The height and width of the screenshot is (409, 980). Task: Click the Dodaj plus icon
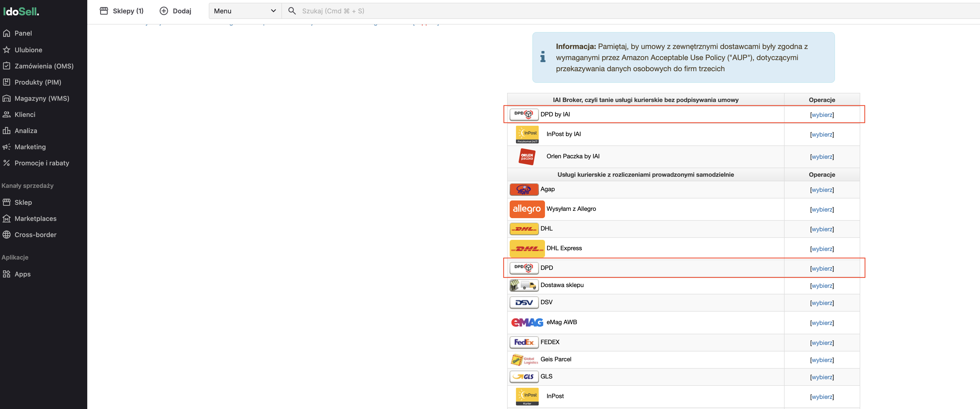click(164, 11)
